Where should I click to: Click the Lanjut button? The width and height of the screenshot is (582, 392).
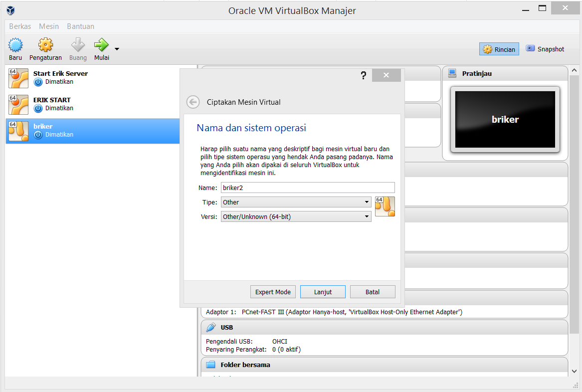coord(323,292)
